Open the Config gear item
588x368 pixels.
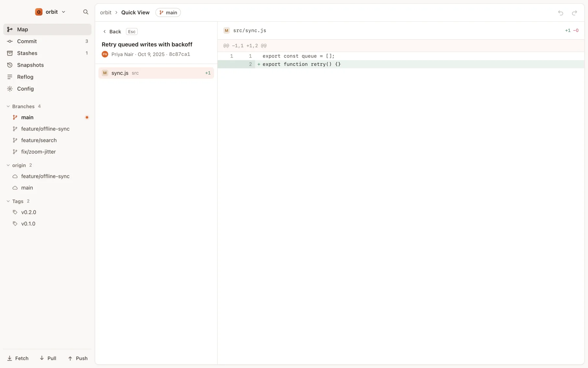(x=47, y=89)
